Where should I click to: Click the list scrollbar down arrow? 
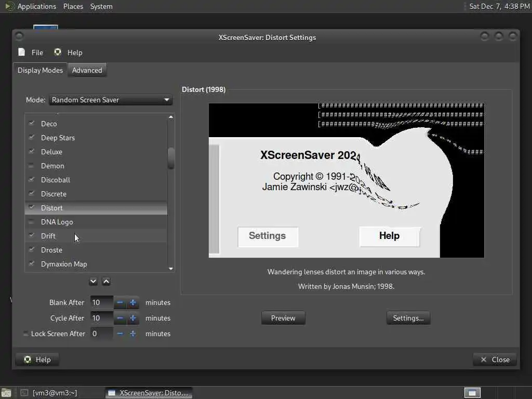point(171,269)
